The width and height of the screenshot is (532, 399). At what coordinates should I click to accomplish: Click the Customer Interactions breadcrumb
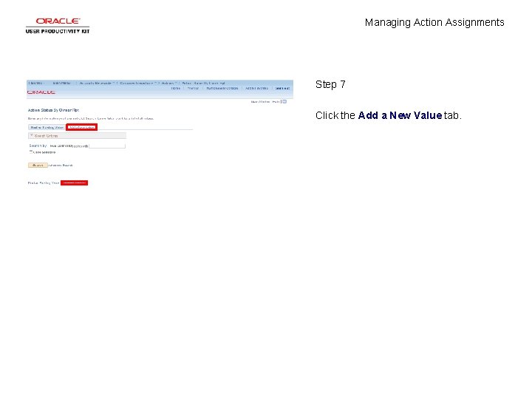tap(137, 83)
